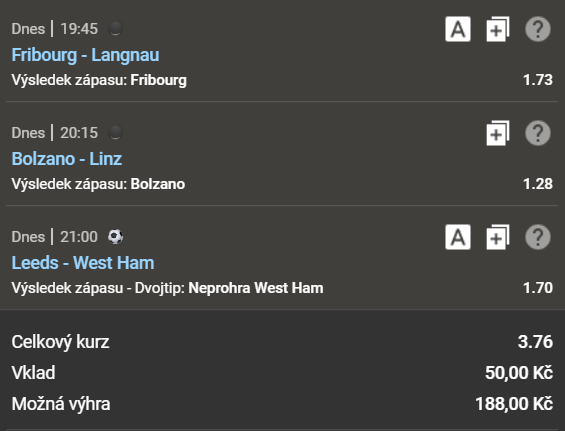Open the Fribourg - Langnau match link
Viewport: 565px width, 431px height.
point(85,55)
